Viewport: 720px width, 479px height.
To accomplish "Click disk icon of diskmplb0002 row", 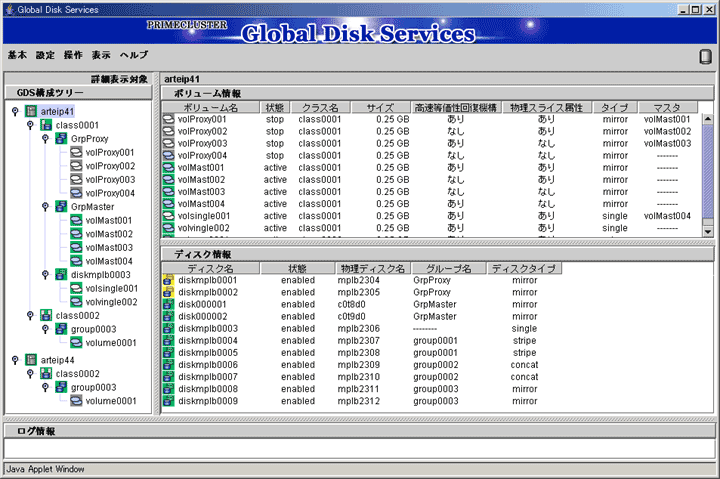I will [169, 292].
